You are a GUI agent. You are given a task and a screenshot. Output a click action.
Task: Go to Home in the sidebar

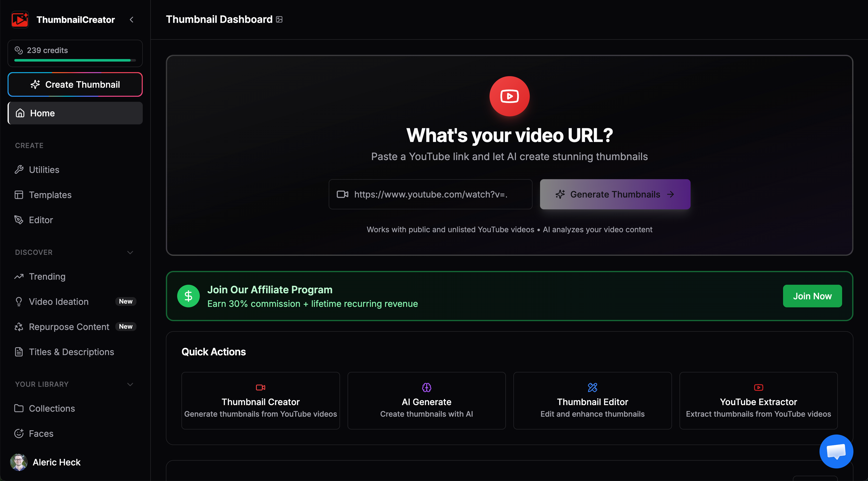pyautogui.click(x=75, y=113)
